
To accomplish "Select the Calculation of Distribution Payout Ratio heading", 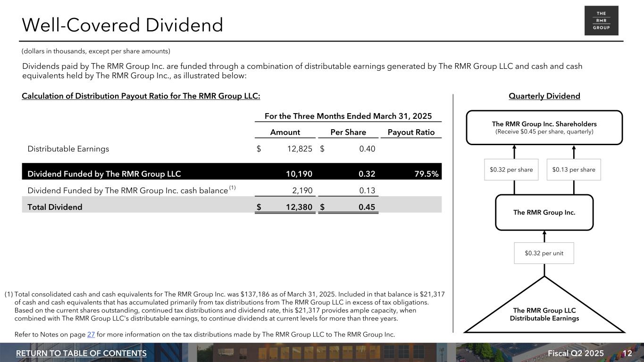I will click(141, 96).
